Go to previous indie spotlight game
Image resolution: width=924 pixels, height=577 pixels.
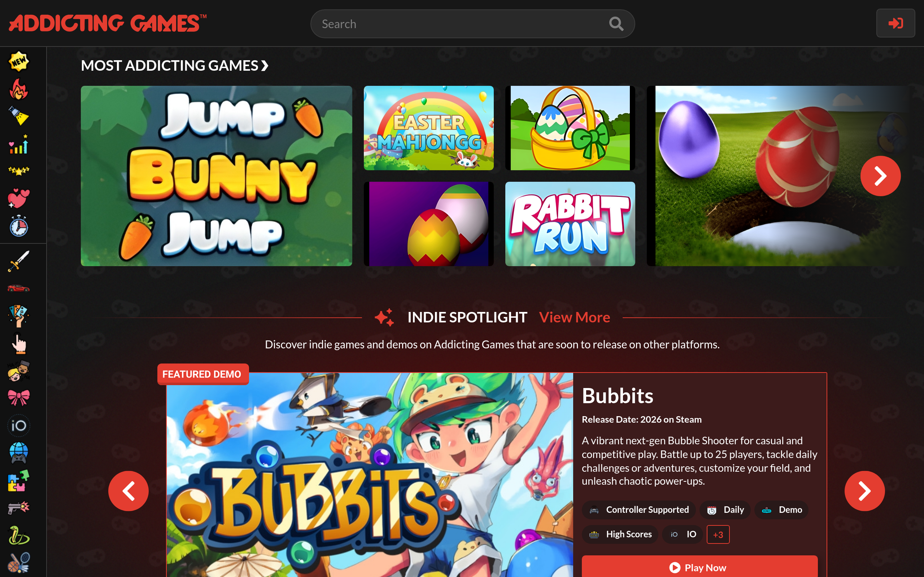click(128, 491)
